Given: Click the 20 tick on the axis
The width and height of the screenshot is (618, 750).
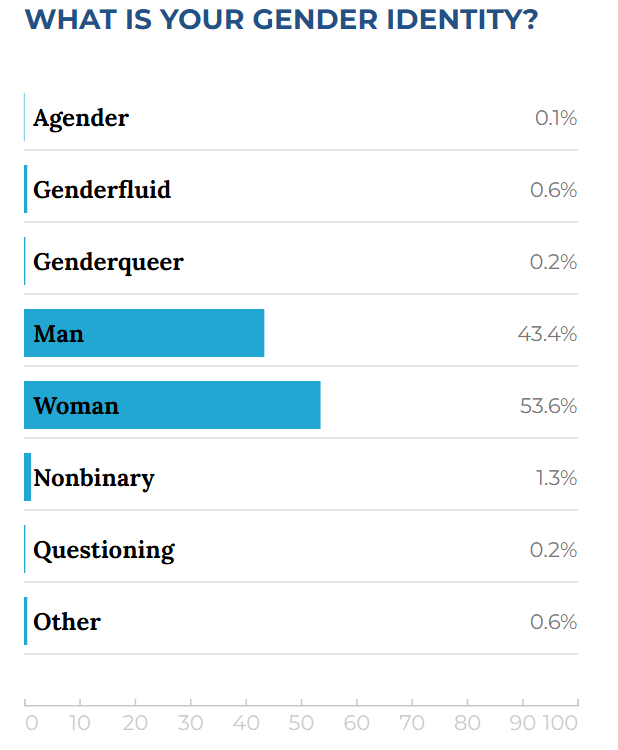Looking at the screenshot, I should coord(135,723).
